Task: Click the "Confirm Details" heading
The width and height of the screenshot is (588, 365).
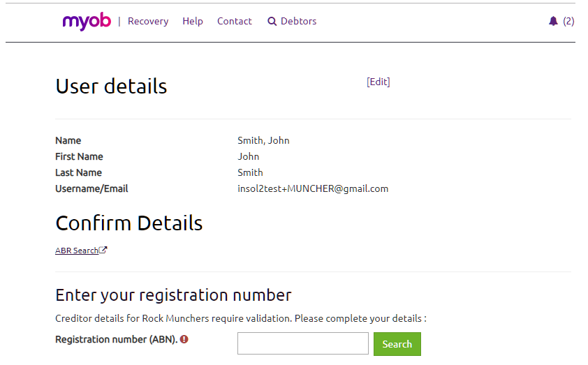Action: point(129,223)
